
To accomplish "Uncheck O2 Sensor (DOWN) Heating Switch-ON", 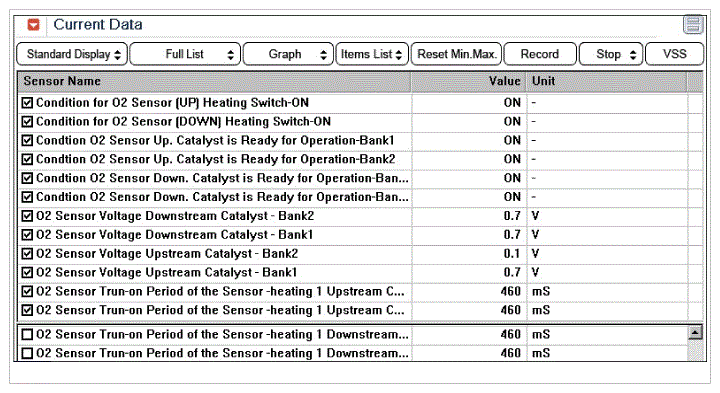I will 27,122.
